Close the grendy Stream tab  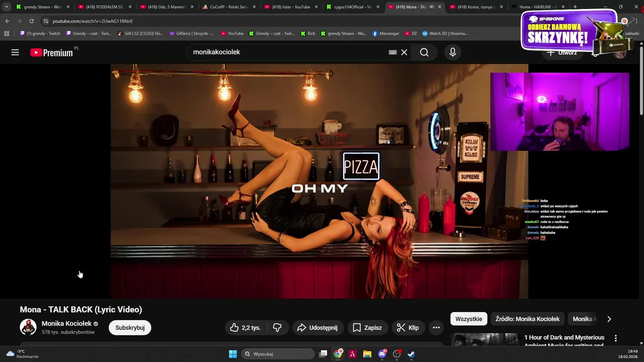pyautogui.click(x=68, y=7)
